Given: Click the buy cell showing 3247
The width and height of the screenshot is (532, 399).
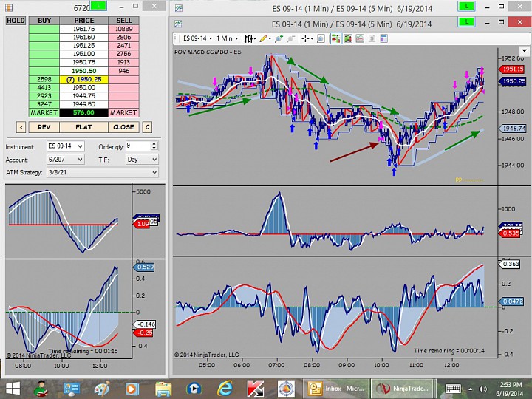Looking at the screenshot, I should pyautogui.click(x=44, y=104).
